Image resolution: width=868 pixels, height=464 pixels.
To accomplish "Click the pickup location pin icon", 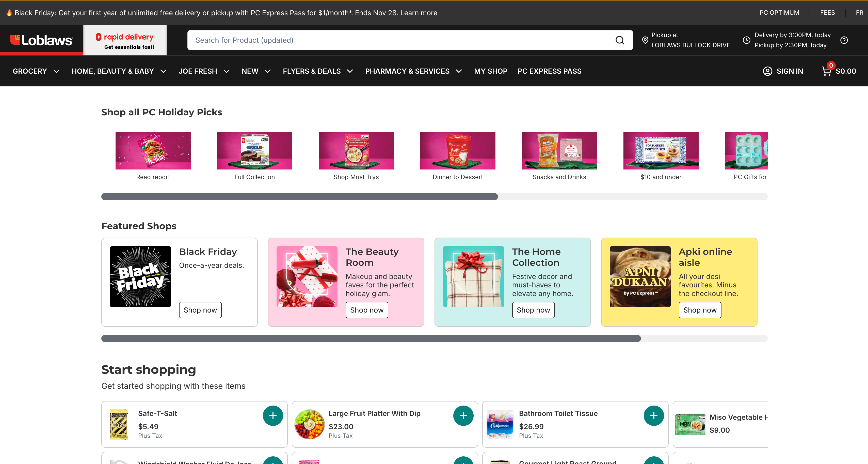I will click(645, 40).
